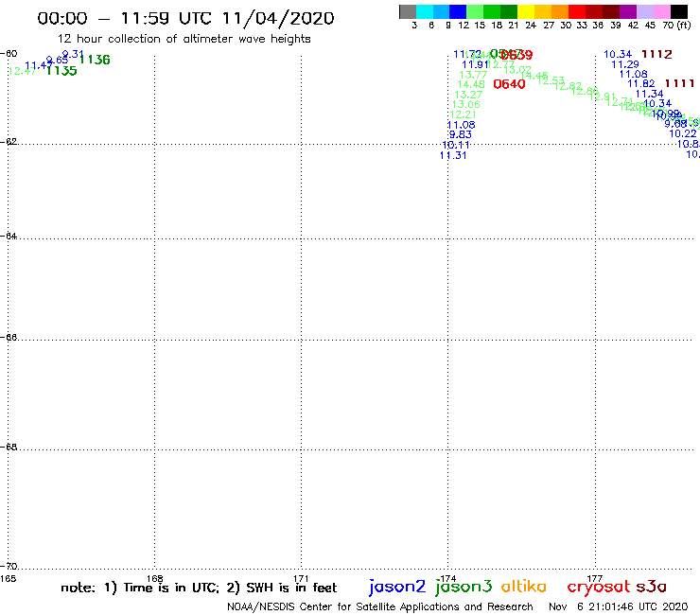Click the wave height value "10.11"
This screenshot has width=700, height=615.
[456, 145]
